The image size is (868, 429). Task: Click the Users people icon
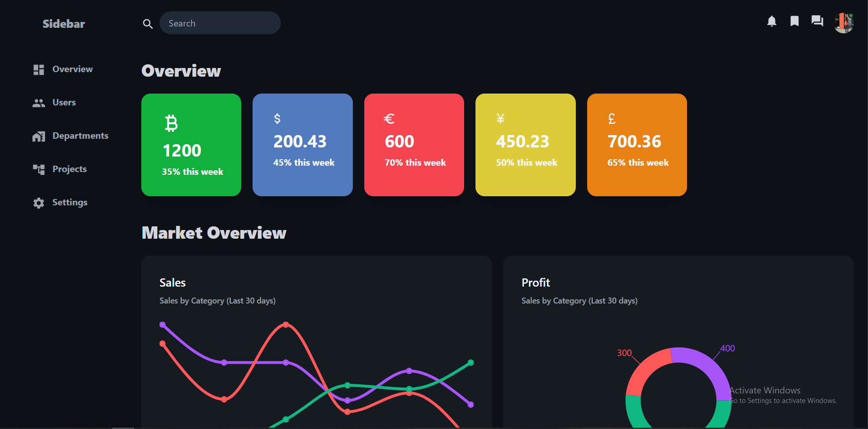(39, 103)
